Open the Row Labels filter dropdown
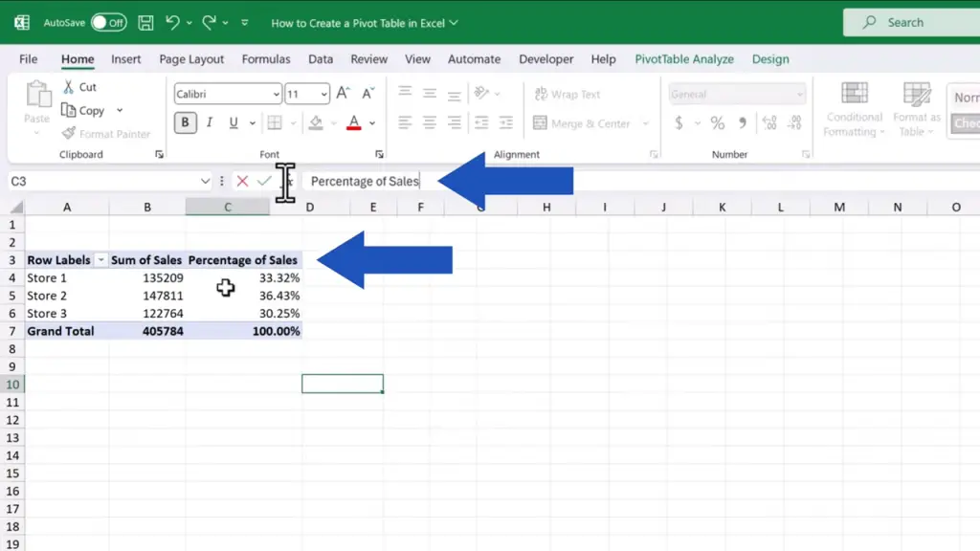Viewport: 980px width, 551px height. coord(100,260)
